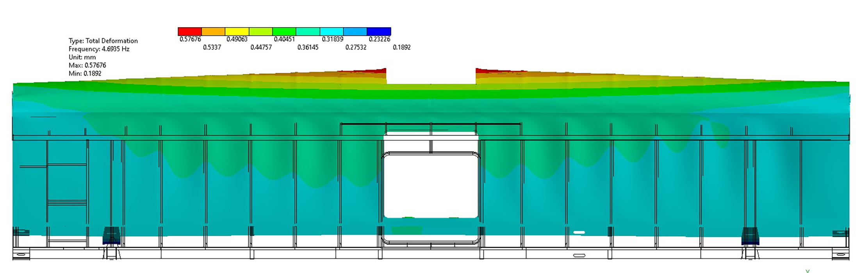Click the 'Unit: mm' text line
868x273 pixels.
tap(82, 57)
